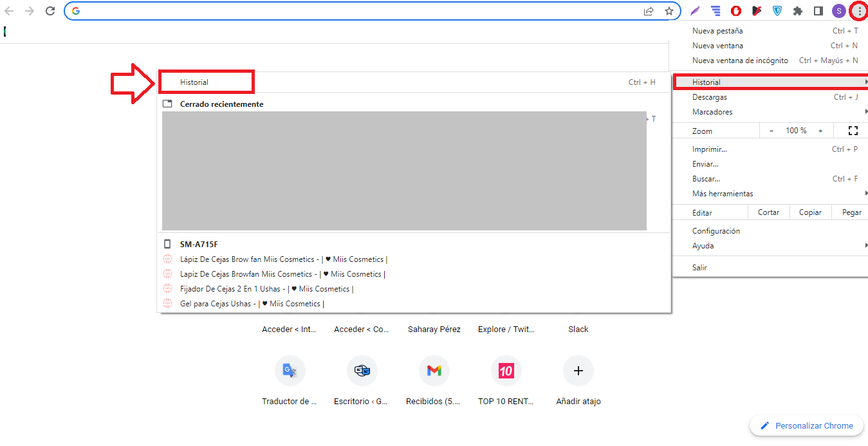Choose Enviar... from the menu
The image size is (868, 446).
[x=770, y=164]
